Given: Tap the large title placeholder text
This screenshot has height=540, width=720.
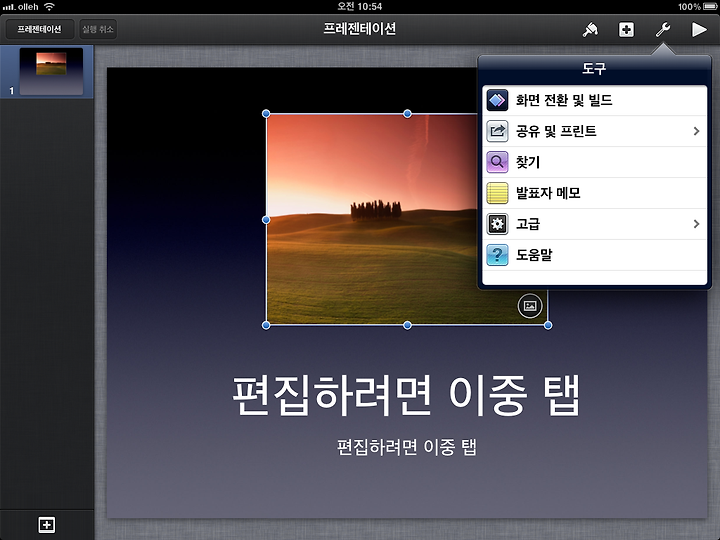Looking at the screenshot, I should click(406, 395).
